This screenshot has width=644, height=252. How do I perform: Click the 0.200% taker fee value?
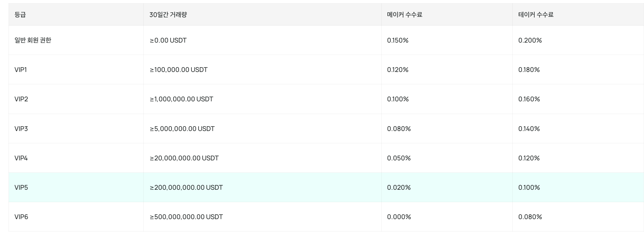click(530, 40)
